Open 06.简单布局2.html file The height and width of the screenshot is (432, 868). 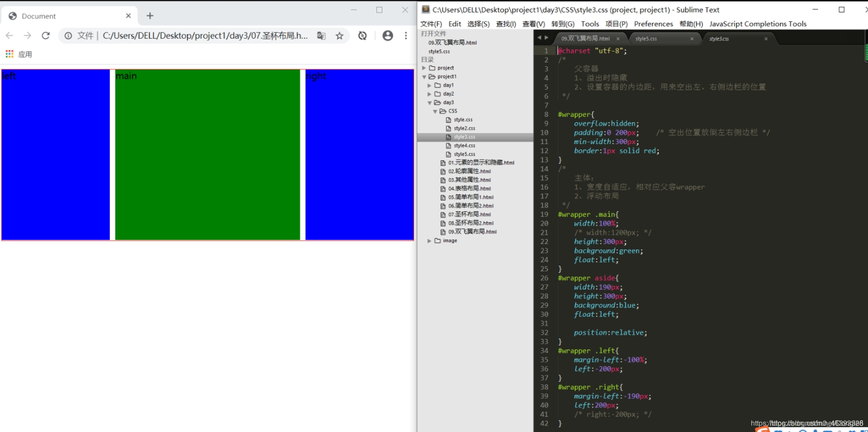(x=471, y=206)
